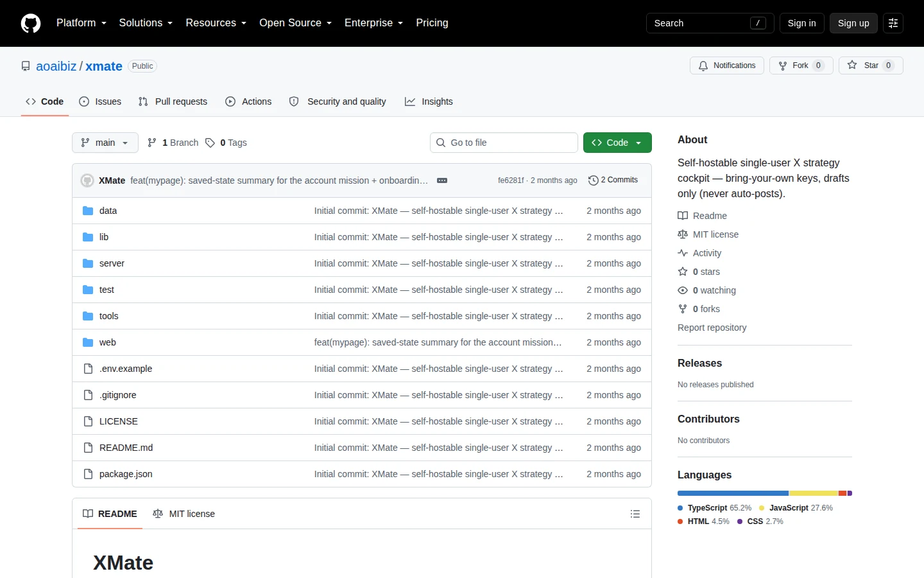
Task: Click the history clock icon by 2 Commits
Action: pos(594,180)
